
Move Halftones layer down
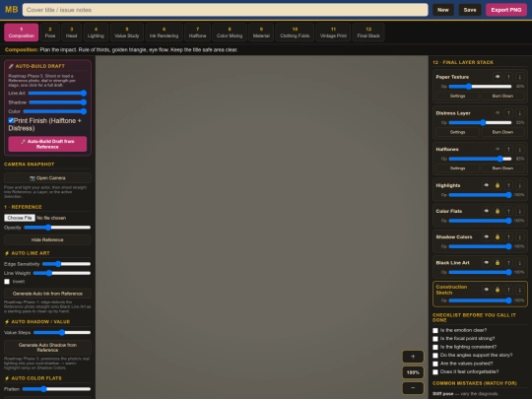click(519, 150)
